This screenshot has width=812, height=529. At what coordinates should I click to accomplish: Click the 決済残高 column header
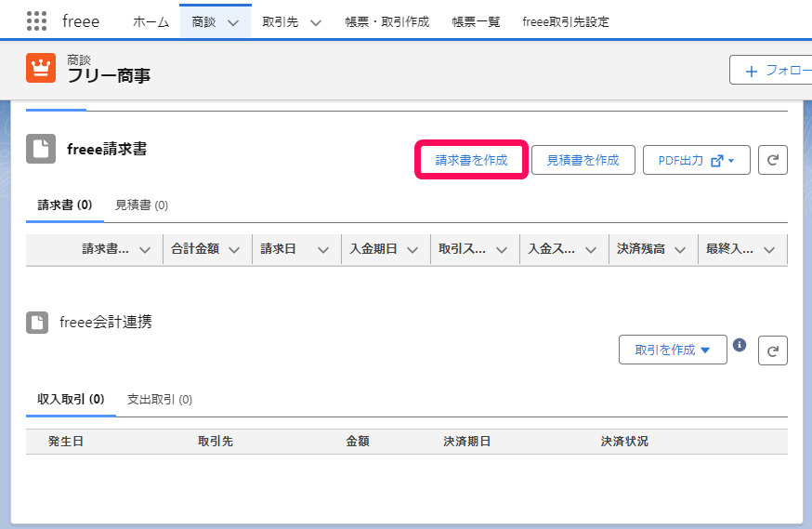pyautogui.click(x=641, y=249)
